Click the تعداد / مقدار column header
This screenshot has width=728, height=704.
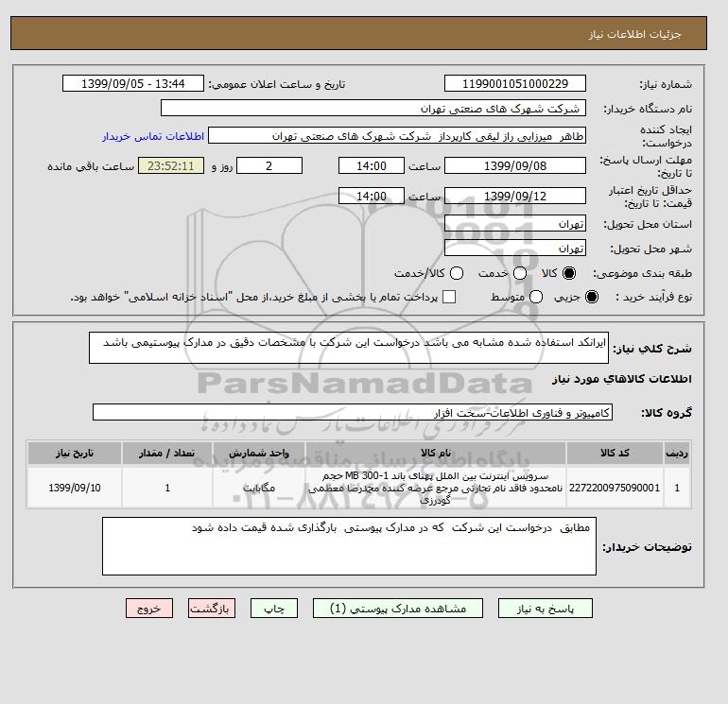[167, 453]
